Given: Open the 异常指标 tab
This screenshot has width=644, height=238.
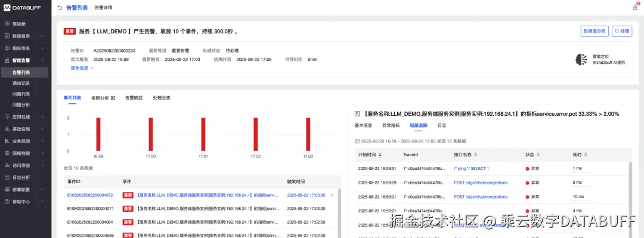Looking at the screenshot, I should click(391, 125).
